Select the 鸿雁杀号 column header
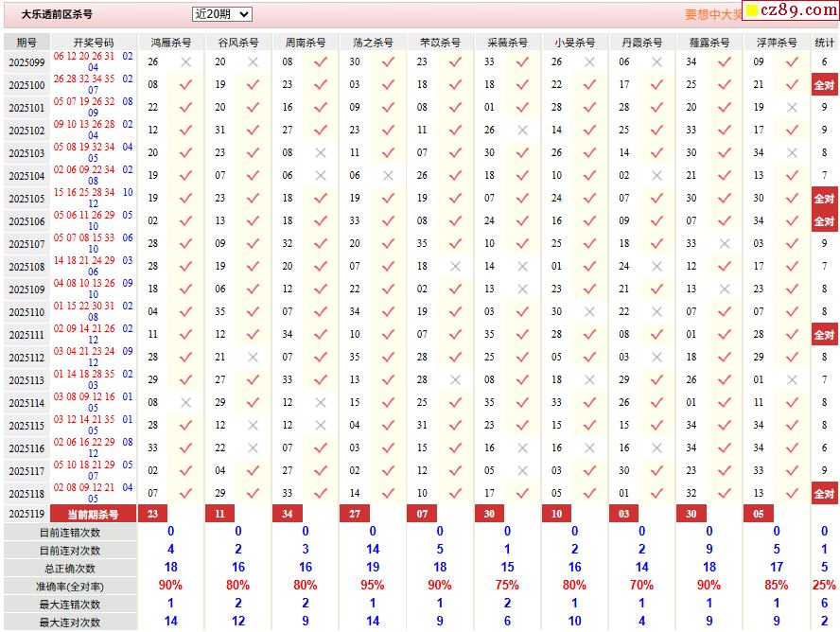The height and width of the screenshot is (632, 840). click(170, 43)
